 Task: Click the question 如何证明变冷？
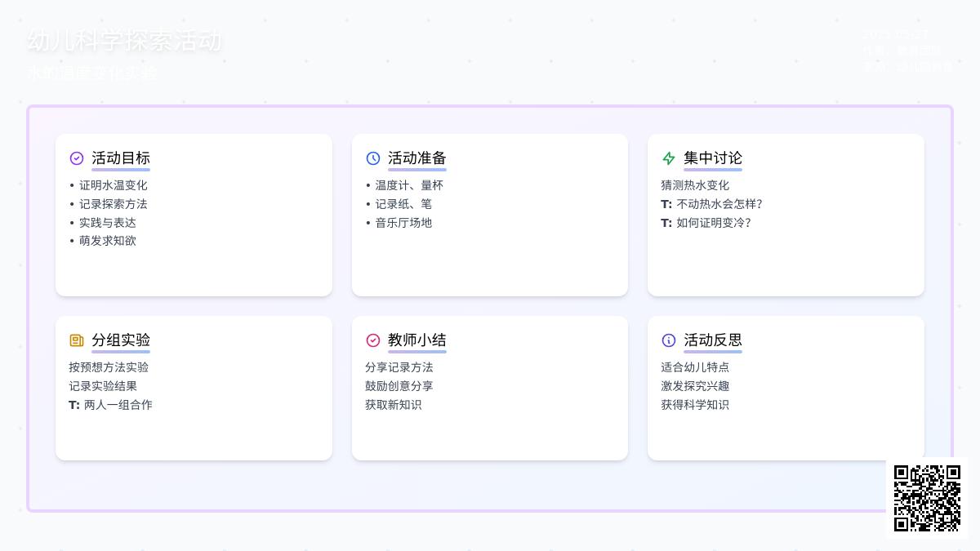pyautogui.click(x=714, y=223)
